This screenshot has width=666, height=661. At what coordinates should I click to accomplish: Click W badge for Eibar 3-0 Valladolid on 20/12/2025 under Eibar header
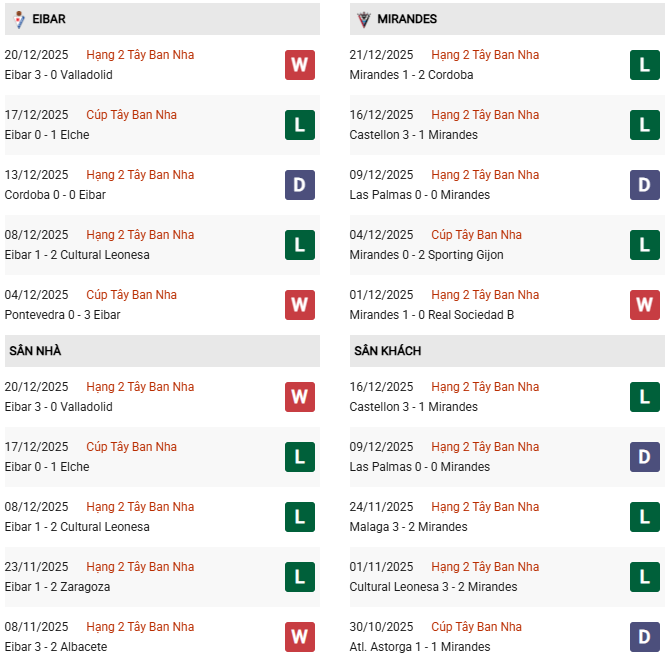point(299,65)
